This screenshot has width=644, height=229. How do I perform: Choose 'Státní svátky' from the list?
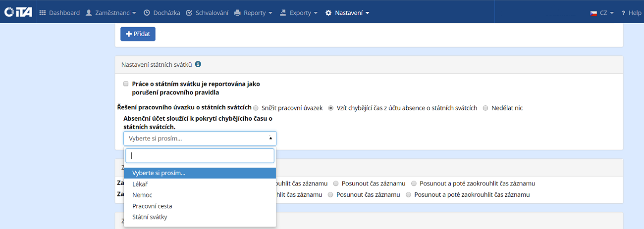click(x=150, y=217)
